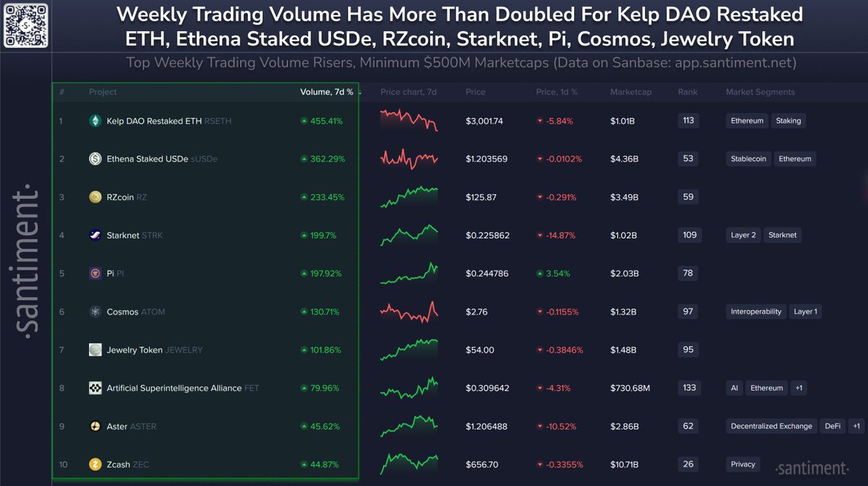Screen dimensions: 868x486
Task: Click the Marketcap column header
Action: pyautogui.click(x=631, y=93)
